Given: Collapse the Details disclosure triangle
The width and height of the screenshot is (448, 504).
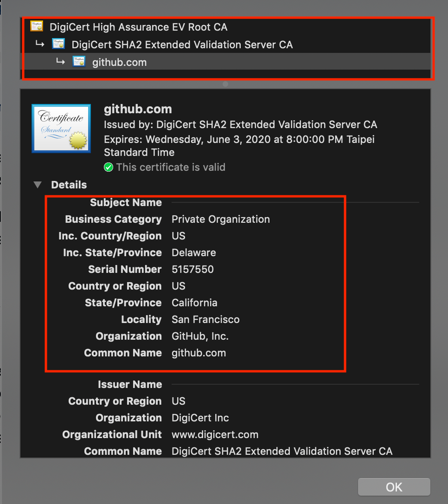Looking at the screenshot, I should coord(38,185).
